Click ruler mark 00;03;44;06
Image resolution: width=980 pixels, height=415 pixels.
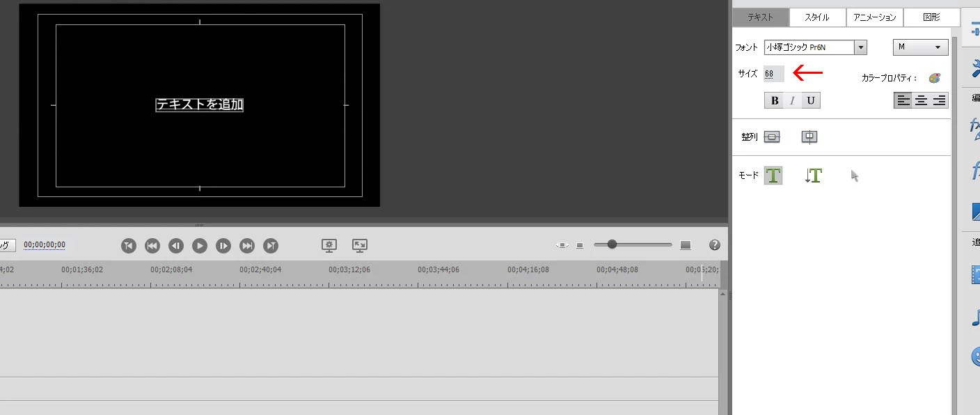point(438,269)
